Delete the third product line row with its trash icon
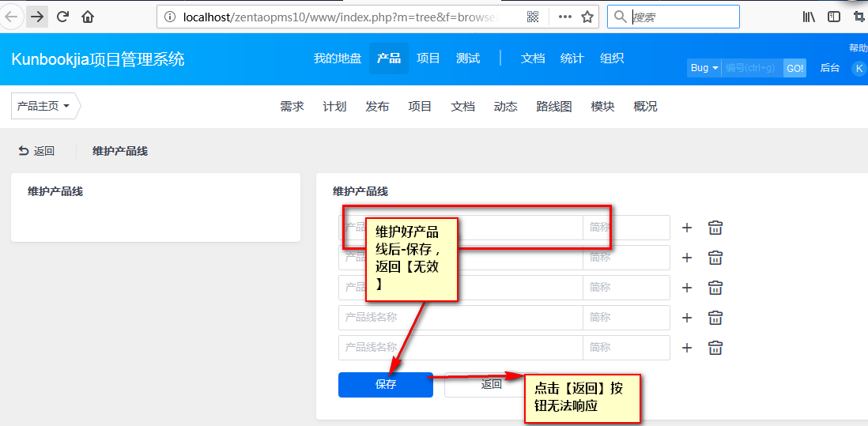868x426 pixels. [x=715, y=288]
